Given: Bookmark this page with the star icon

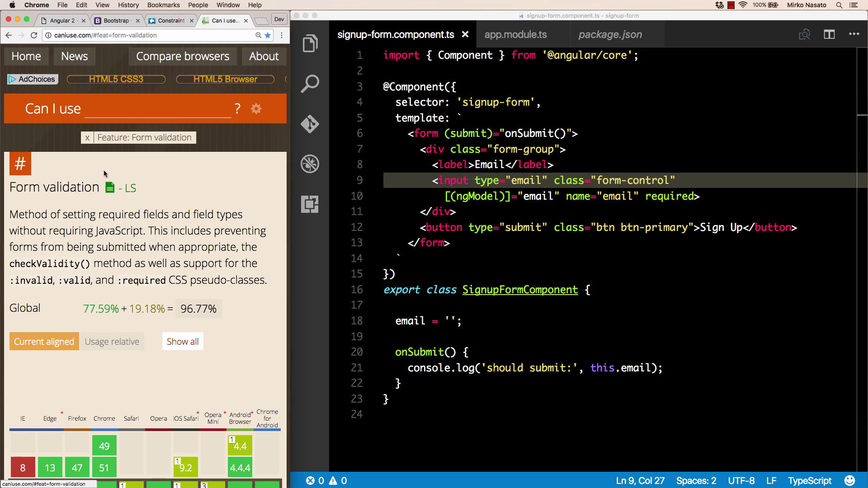Looking at the screenshot, I should point(268,35).
